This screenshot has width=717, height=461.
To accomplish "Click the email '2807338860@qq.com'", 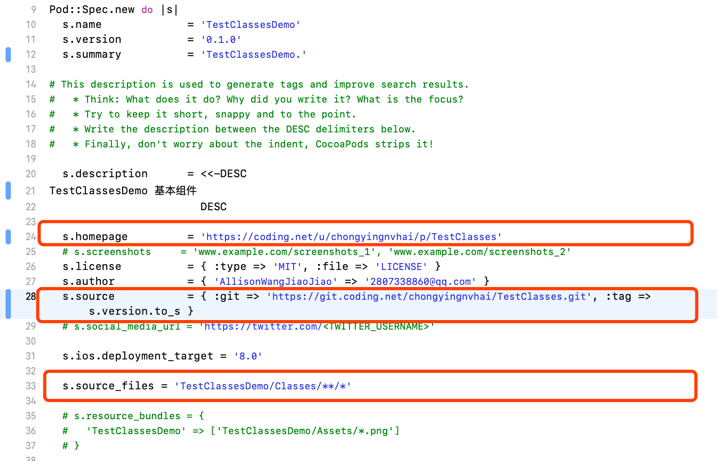I will pos(420,281).
